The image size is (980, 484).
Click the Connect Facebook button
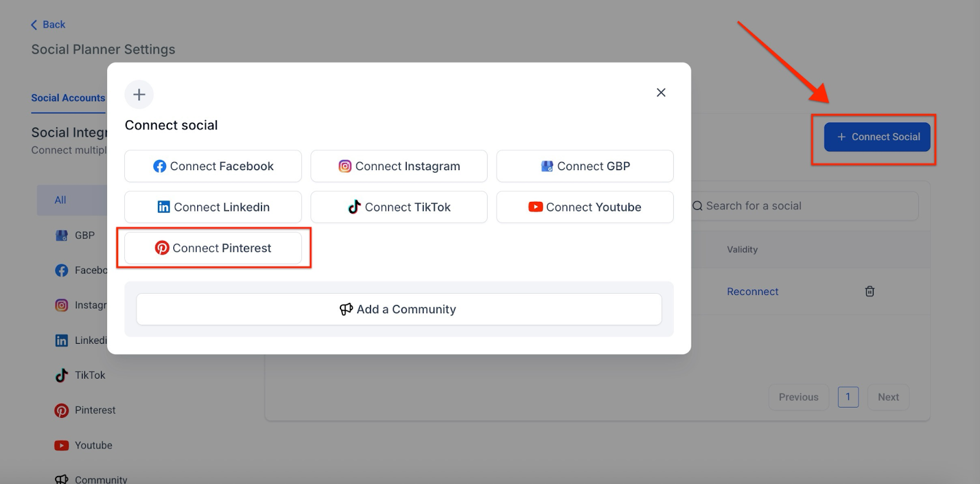click(x=213, y=166)
